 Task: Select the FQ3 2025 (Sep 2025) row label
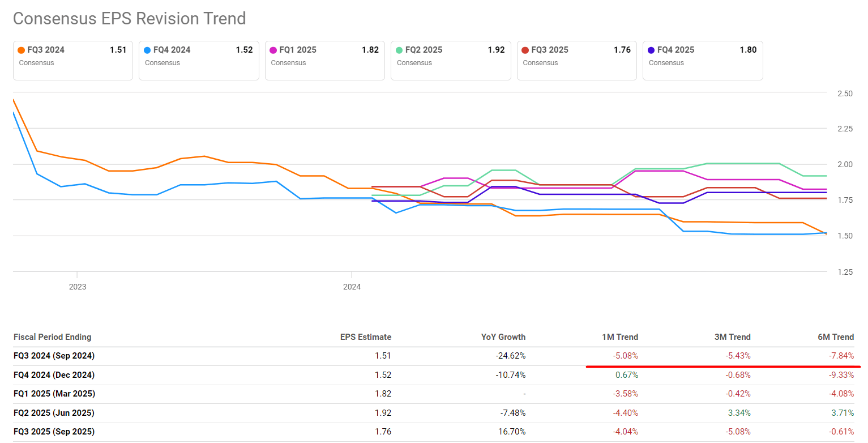coord(54,432)
